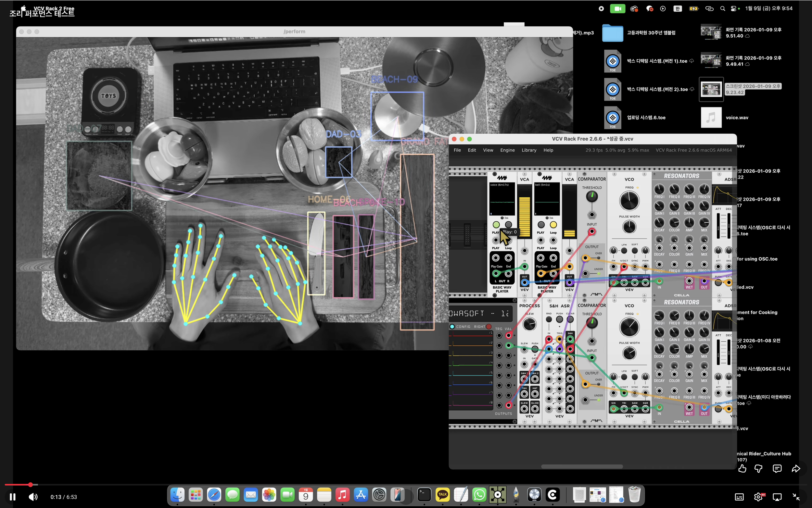Open the Library menu in VCV Rack

point(529,150)
